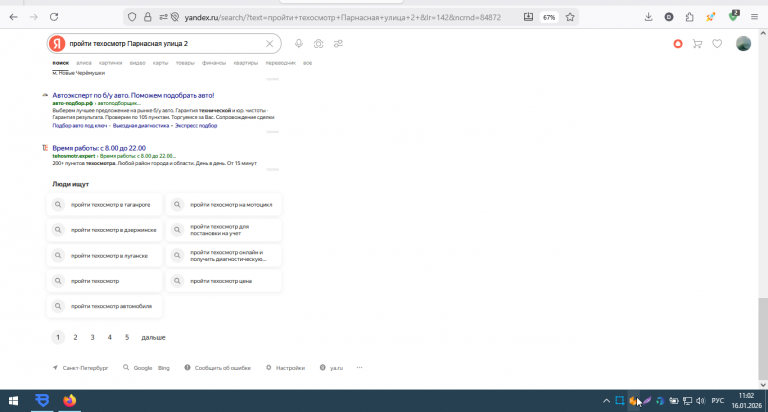768x412 pixels.
Task: Switch to the «финансы» tab
Action: click(214, 63)
